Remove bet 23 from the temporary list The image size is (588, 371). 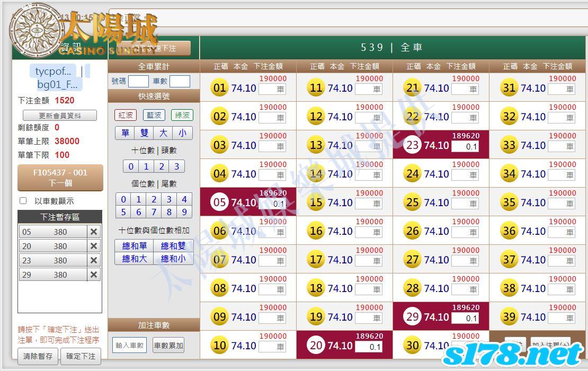coord(94,260)
